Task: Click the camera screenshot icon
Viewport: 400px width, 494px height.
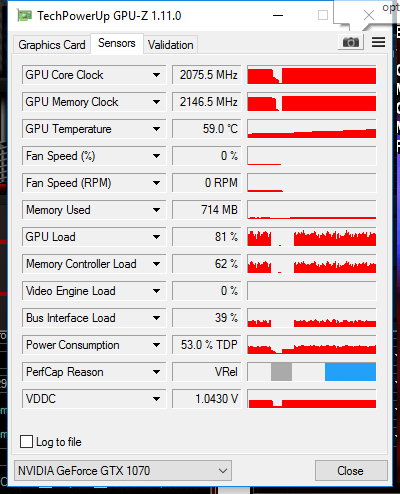Action: pyautogui.click(x=351, y=42)
